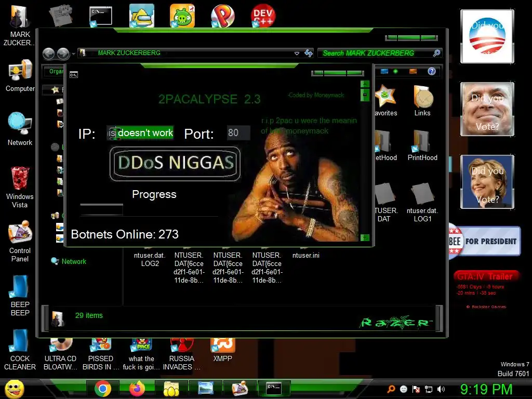532x399 pixels.
Task: Click the 2PACALYPSE scrollbar up arrow
Action: [x=365, y=84]
